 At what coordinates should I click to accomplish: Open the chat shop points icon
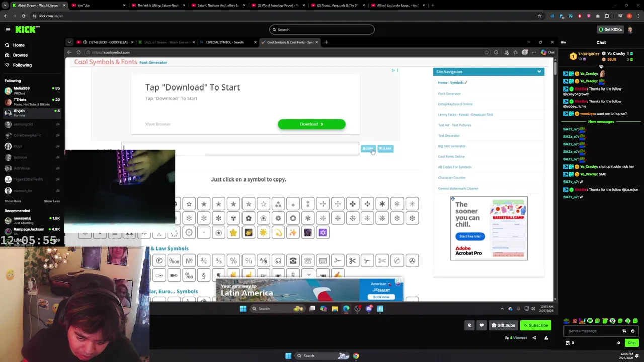coord(568,343)
